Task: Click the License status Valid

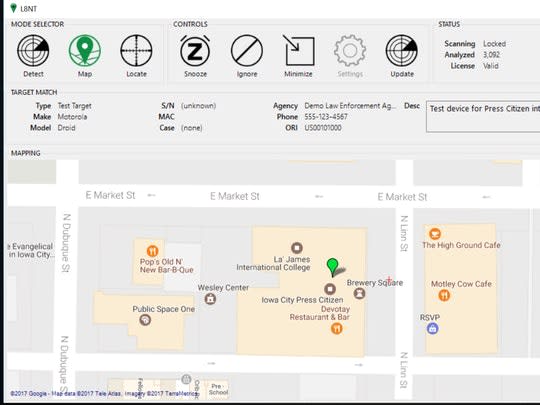Action: (x=490, y=66)
